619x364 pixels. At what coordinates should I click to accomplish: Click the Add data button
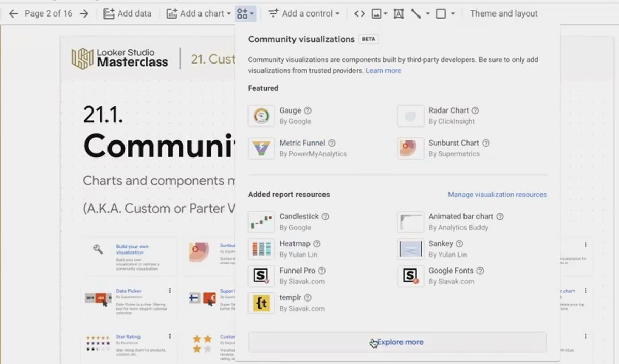pyautogui.click(x=128, y=14)
